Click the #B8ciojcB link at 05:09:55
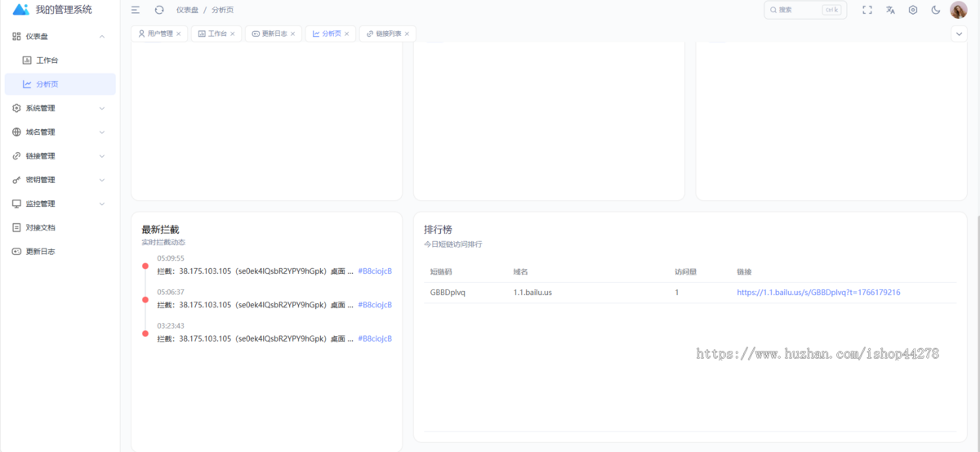Viewport: 980px width, 452px height. click(x=375, y=271)
